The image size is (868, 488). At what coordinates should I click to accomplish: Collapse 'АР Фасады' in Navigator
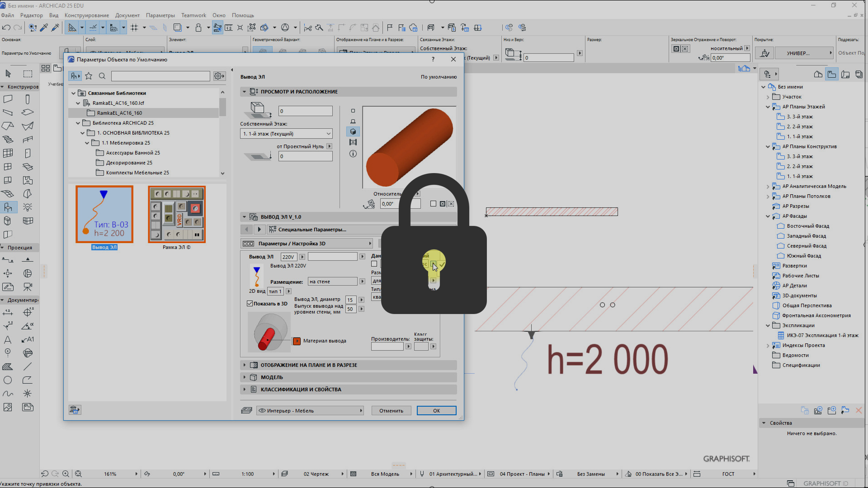coord(768,216)
